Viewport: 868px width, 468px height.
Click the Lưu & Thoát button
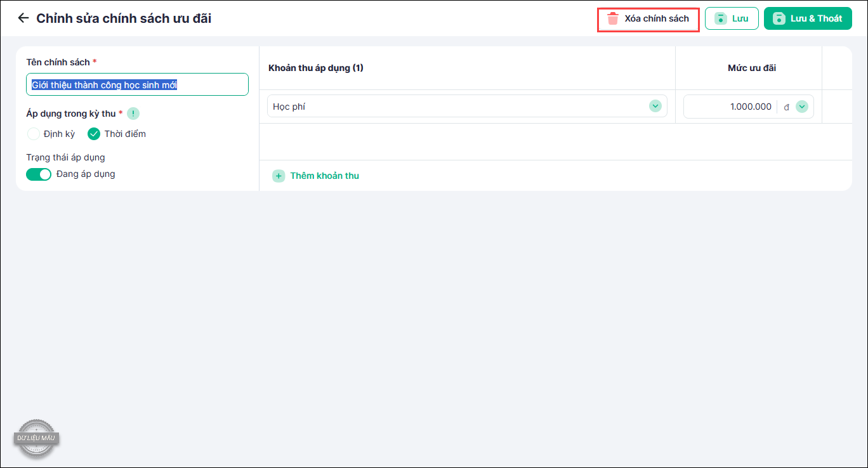[x=808, y=18]
